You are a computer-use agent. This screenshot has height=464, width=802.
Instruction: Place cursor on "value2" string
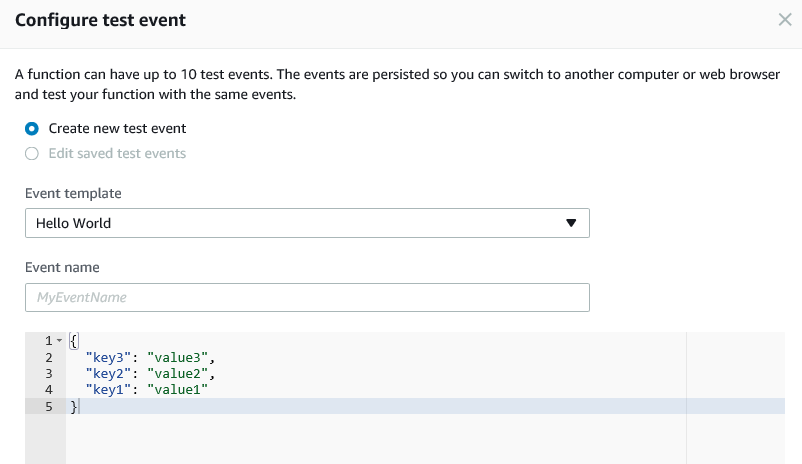(x=180, y=373)
